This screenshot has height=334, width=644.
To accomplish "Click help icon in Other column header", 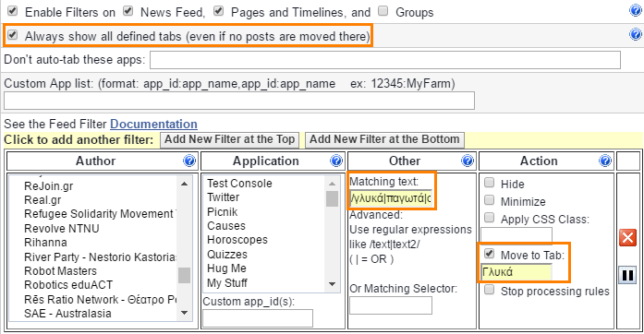I will pos(468,161).
